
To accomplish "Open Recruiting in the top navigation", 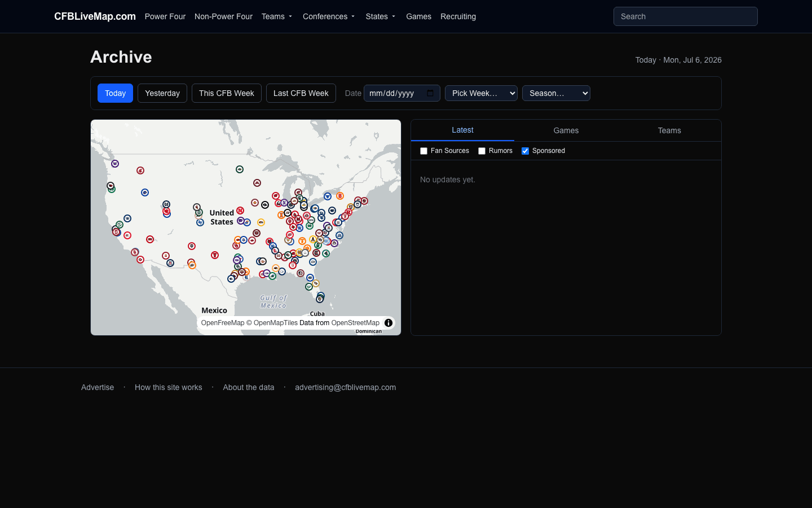I will tap(458, 16).
